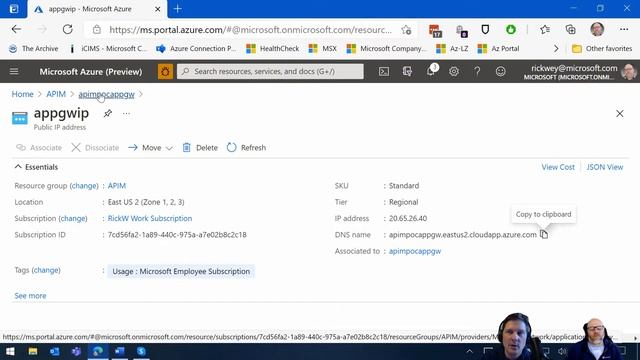The width and height of the screenshot is (640, 360).
Task: Open the Az-LZ bookmark
Action: tap(452, 49)
